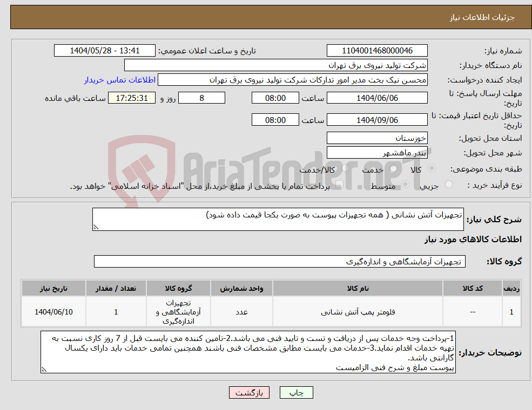Choose the کلان purchase type option
This screenshot has height=410, width=532.
coord(339,185)
